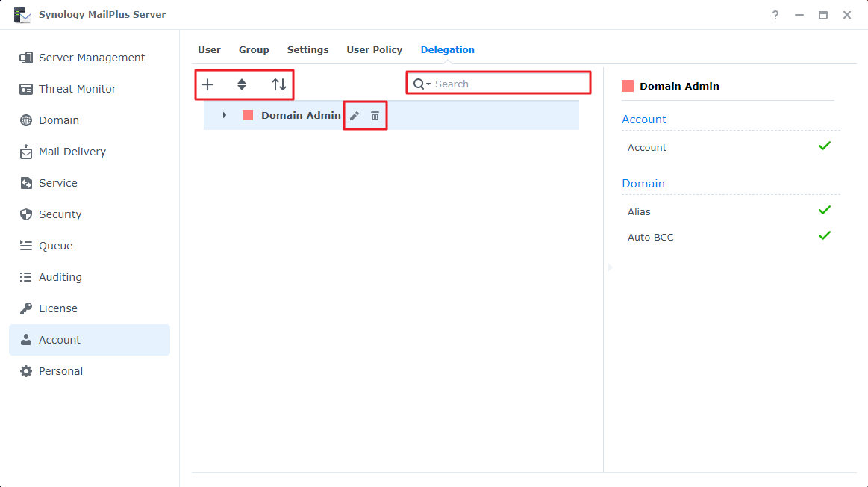The image size is (868, 487).
Task: Edit the Domain Admin role with pencil icon
Action: click(352, 115)
